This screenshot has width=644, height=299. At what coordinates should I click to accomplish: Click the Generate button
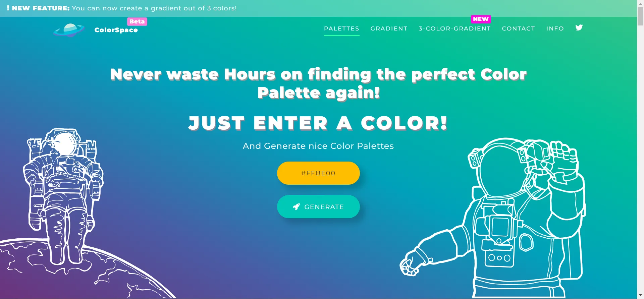(x=318, y=207)
